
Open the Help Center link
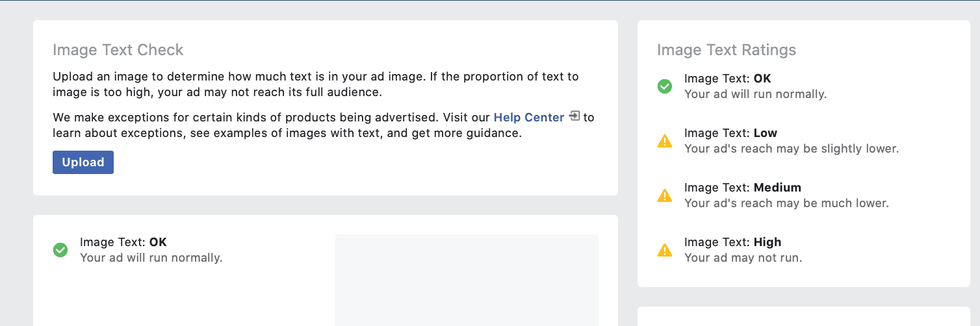click(x=529, y=118)
